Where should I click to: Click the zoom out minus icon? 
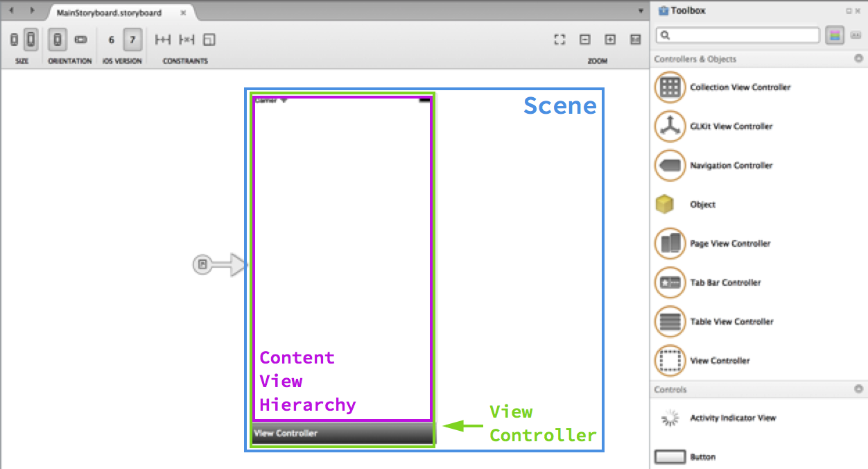(x=584, y=40)
